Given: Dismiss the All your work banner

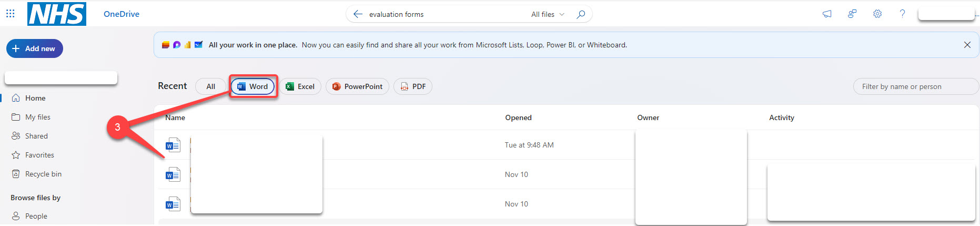Looking at the screenshot, I should (967, 45).
